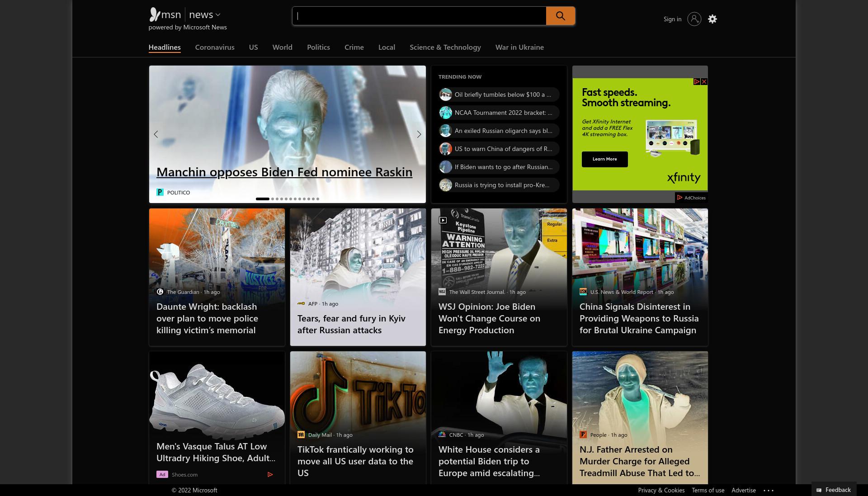Select the Headlines tab
Screen dimensions: 868x496
pyautogui.click(x=165, y=47)
